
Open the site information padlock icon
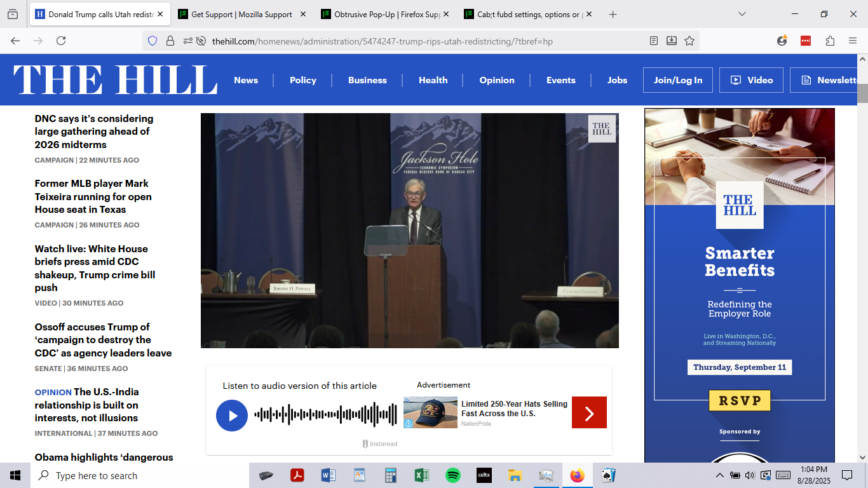tap(170, 41)
